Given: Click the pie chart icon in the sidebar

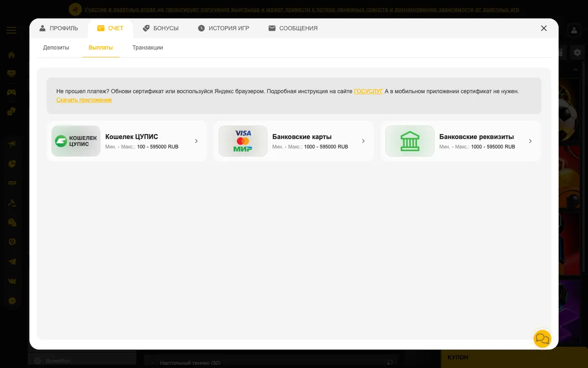Looking at the screenshot, I should [x=12, y=163].
